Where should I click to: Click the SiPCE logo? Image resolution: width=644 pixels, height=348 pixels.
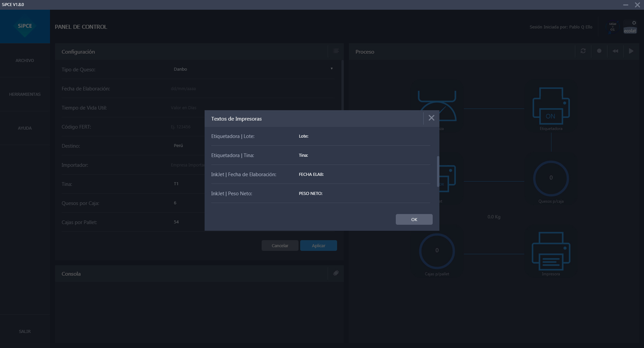25,26
